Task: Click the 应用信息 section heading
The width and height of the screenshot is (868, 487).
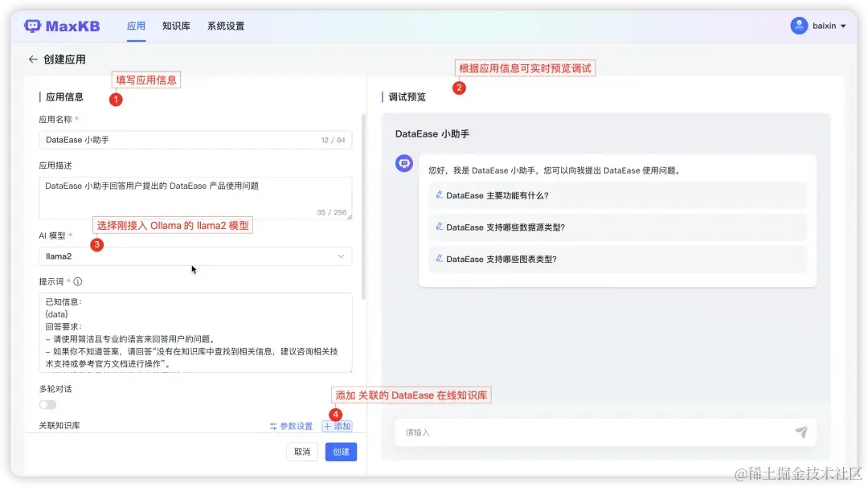Action: point(64,97)
